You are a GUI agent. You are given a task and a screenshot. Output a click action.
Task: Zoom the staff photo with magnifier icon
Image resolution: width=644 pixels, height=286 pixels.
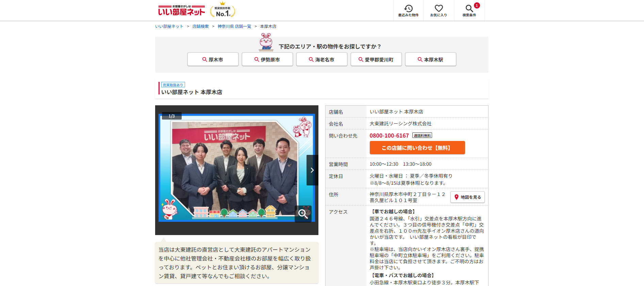(x=303, y=213)
